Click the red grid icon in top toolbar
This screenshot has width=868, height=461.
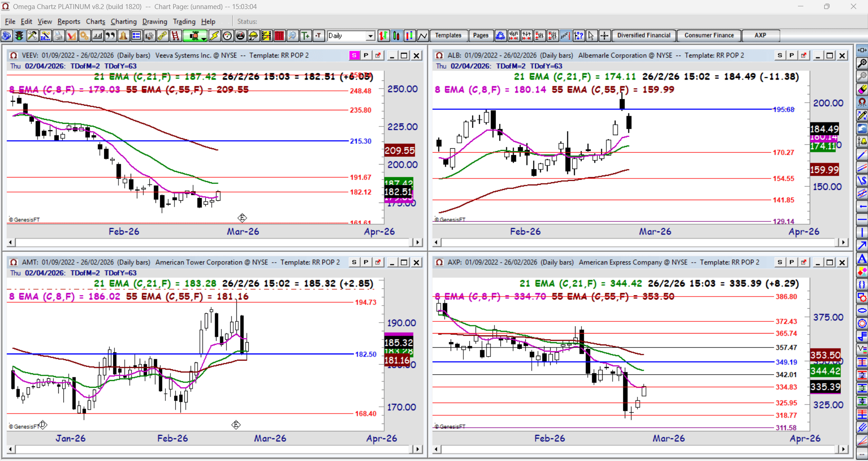click(279, 36)
